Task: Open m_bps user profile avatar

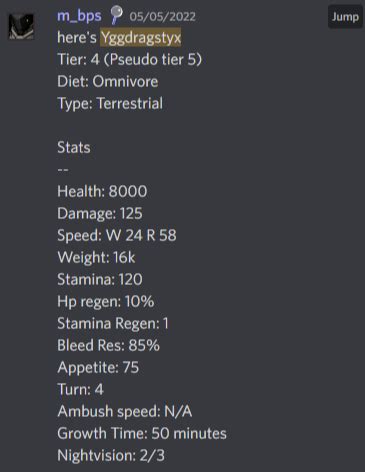Action: pyautogui.click(x=21, y=26)
